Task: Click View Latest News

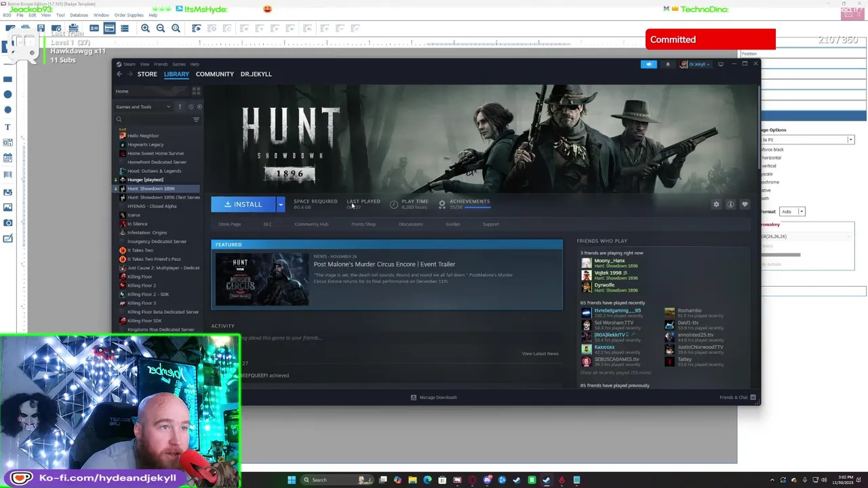Action: pos(540,353)
